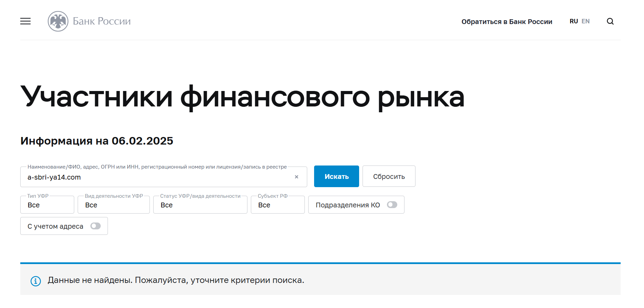Expand the Вид деятельности УФР dropdown
Image resolution: width=644 pixels, height=308 pixels.
pos(113,205)
